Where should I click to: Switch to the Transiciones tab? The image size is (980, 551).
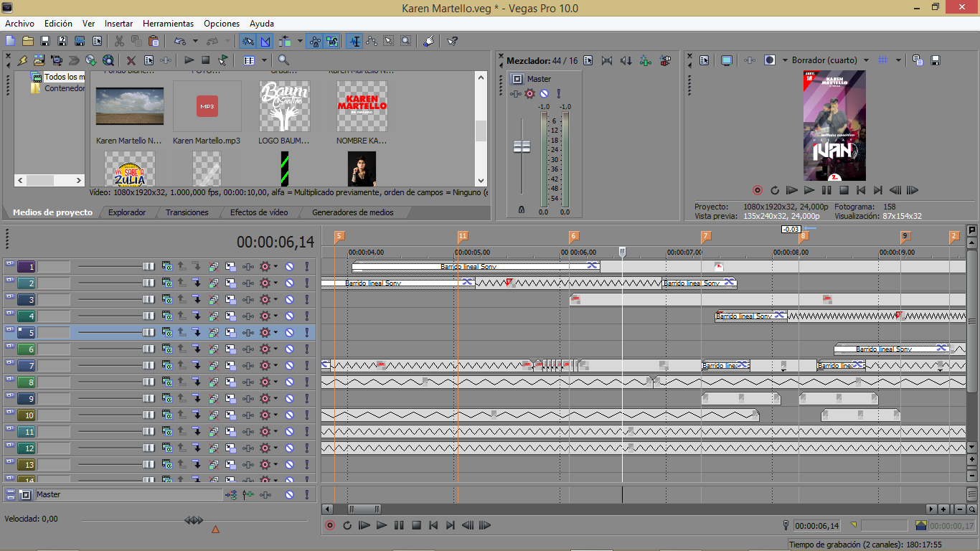187,212
